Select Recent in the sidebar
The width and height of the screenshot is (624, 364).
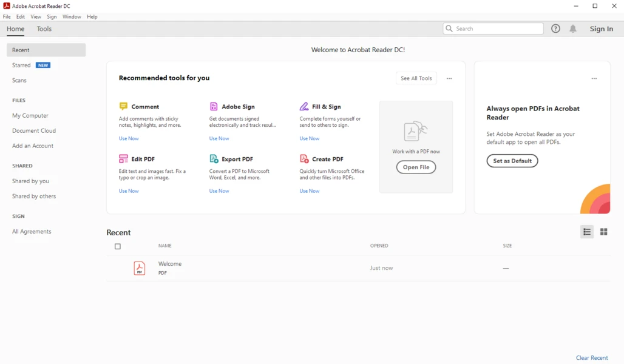[x=46, y=50]
